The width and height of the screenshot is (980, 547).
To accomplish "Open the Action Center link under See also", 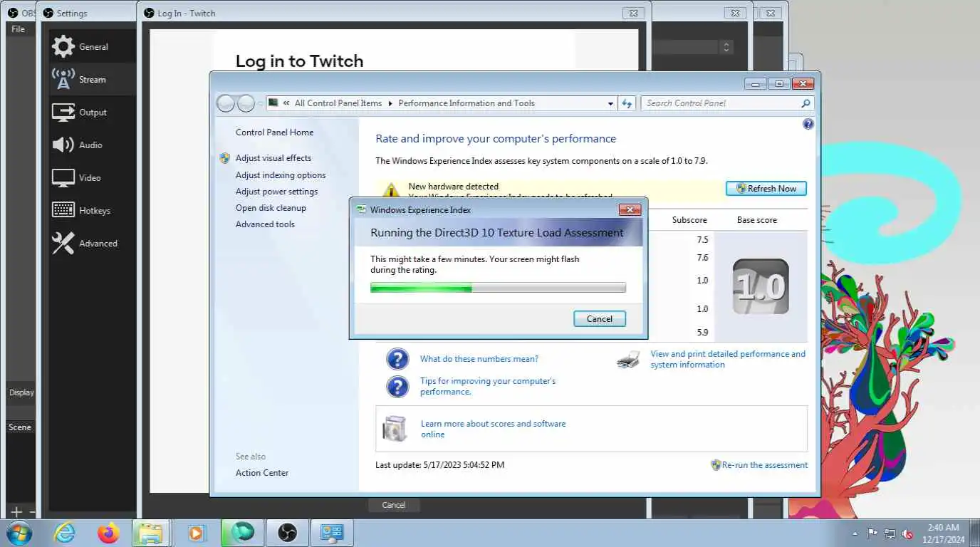I will [x=262, y=473].
